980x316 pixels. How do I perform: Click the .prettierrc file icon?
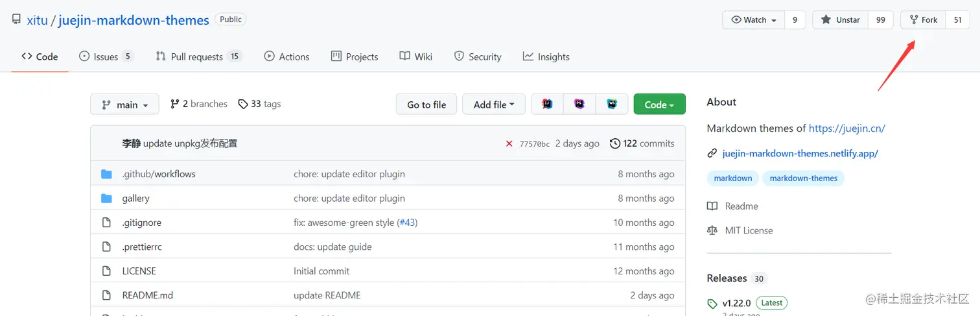click(107, 247)
